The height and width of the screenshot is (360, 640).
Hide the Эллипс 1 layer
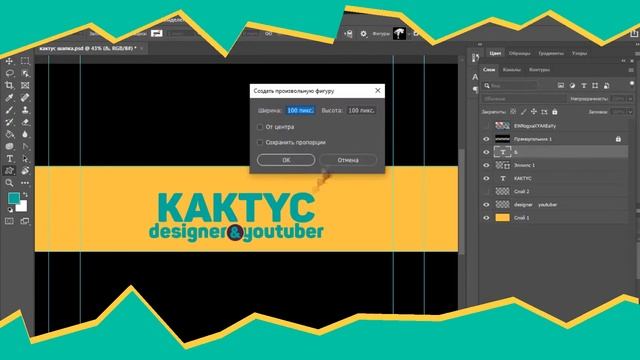[486, 165]
